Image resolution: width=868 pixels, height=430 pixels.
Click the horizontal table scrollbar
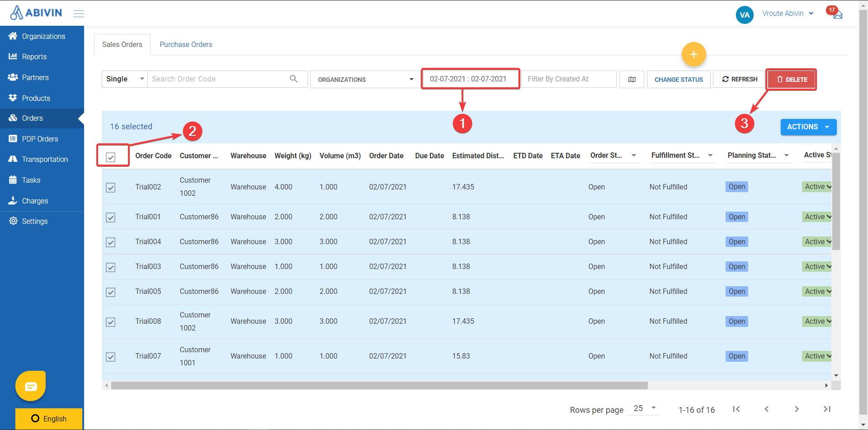pyautogui.click(x=379, y=386)
